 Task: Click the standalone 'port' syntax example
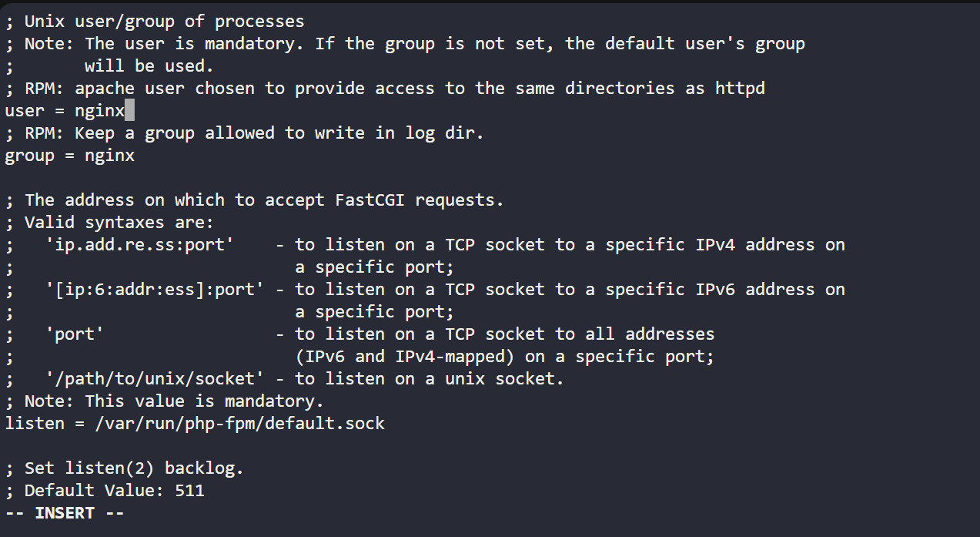(x=75, y=334)
